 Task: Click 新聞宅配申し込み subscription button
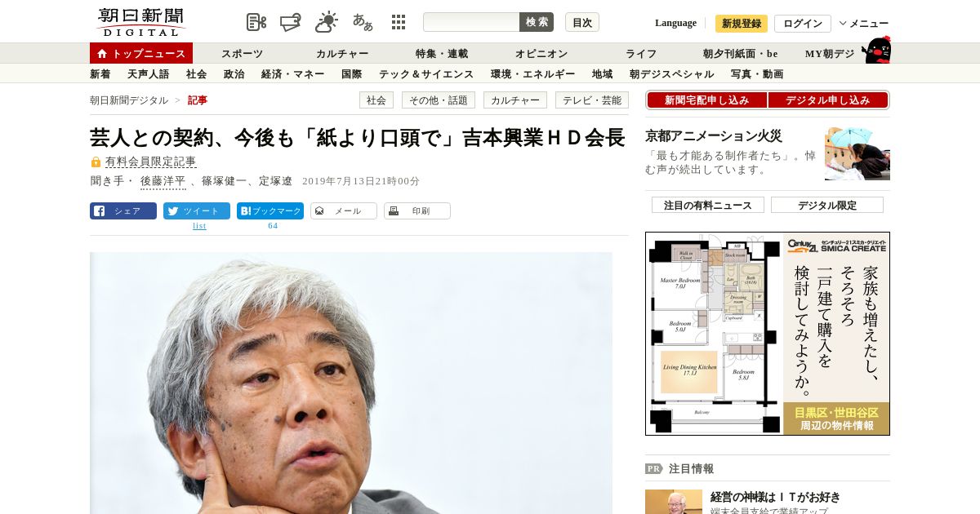(707, 100)
